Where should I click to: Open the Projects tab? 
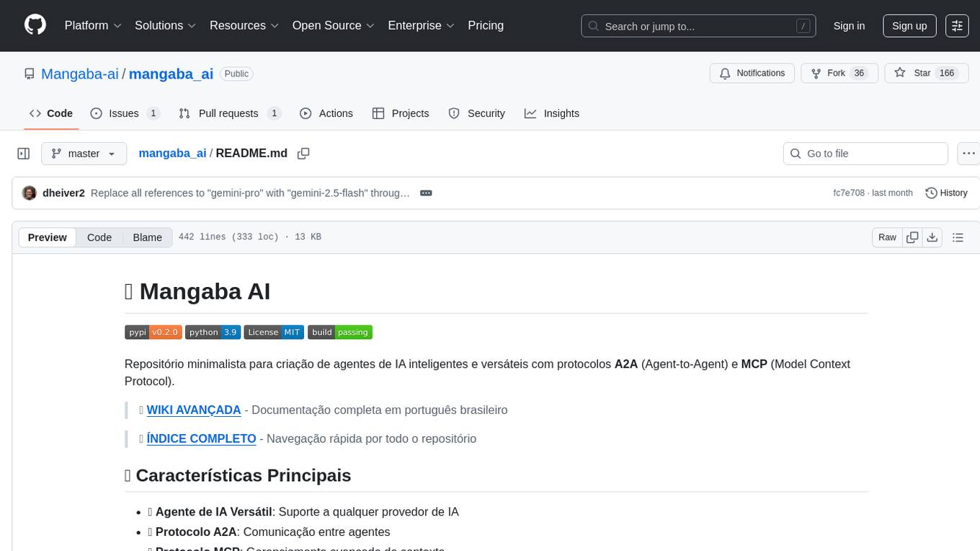coord(401,113)
